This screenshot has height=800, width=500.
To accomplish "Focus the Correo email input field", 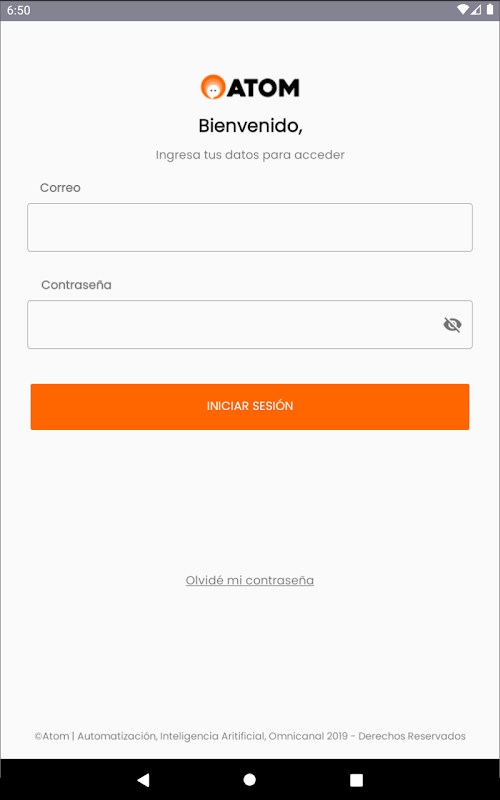I will pyautogui.click(x=250, y=228).
